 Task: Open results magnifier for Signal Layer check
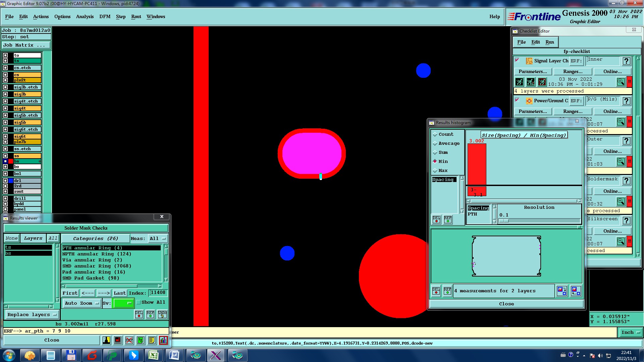click(x=621, y=82)
